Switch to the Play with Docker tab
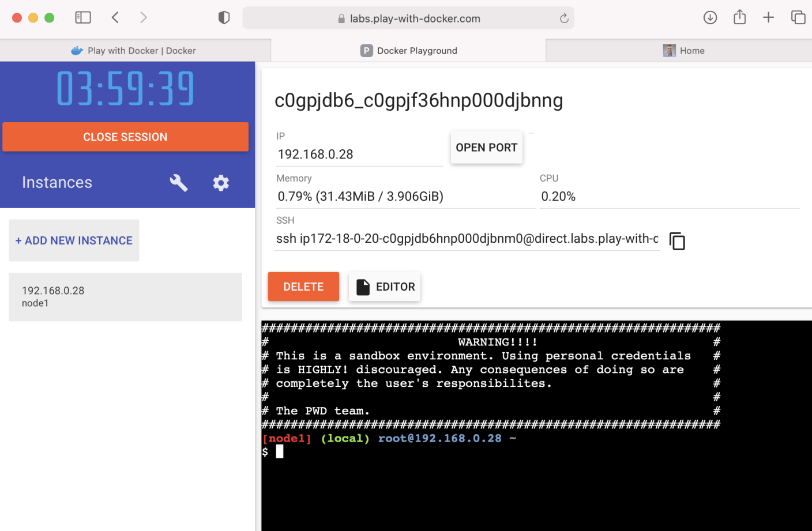The image size is (812, 531). pyautogui.click(x=136, y=51)
